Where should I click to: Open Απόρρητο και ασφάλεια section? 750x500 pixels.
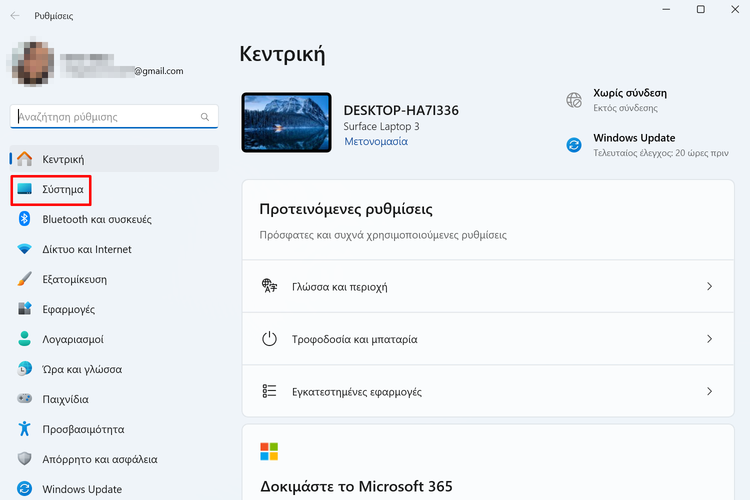pos(114,459)
